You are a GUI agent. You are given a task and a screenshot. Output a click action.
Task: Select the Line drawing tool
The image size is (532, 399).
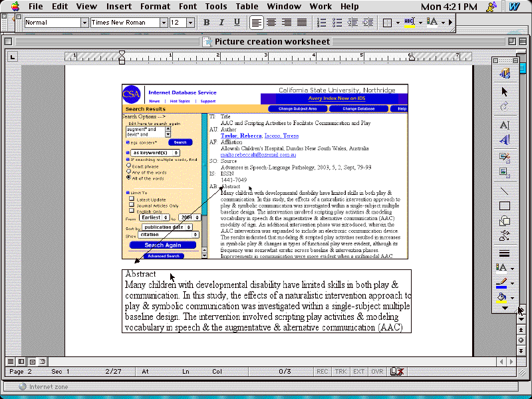coord(505,192)
